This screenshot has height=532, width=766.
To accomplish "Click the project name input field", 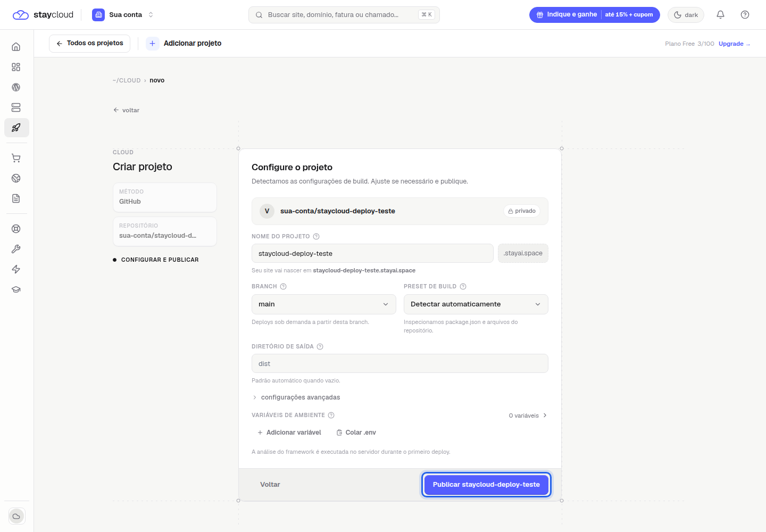I will pyautogui.click(x=372, y=253).
